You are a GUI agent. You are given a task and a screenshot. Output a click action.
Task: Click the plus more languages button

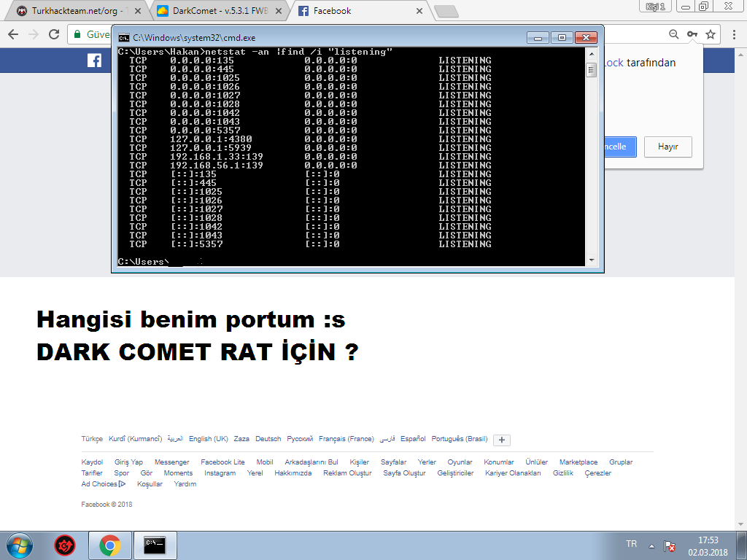click(x=502, y=440)
